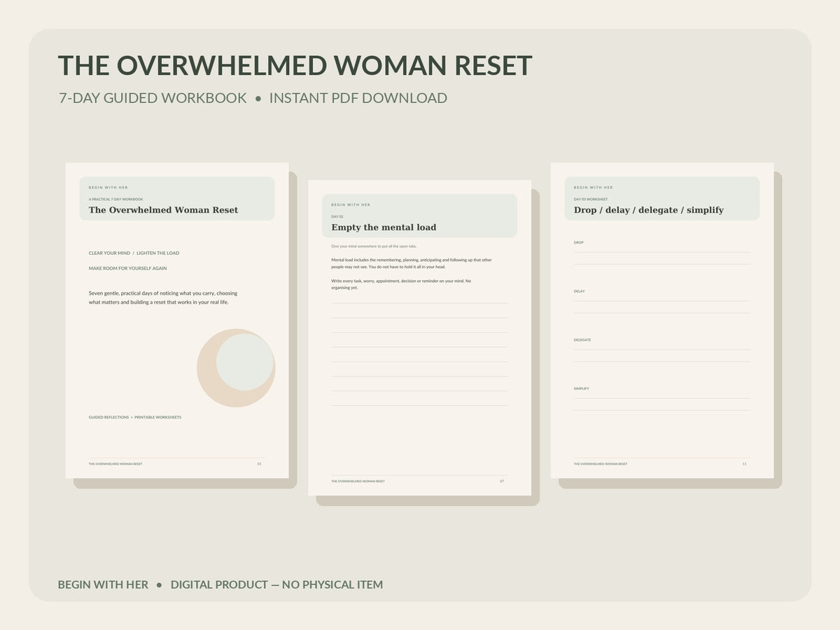Screen dimensions: 840x630
Task: Click Give your mind somewhere to put text
Action: click(x=374, y=246)
